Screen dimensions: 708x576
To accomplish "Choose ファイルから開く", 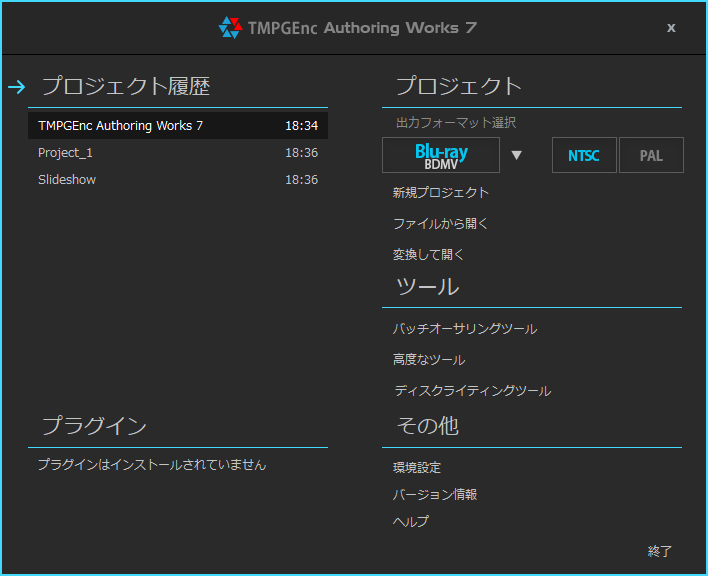I will coord(441,223).
